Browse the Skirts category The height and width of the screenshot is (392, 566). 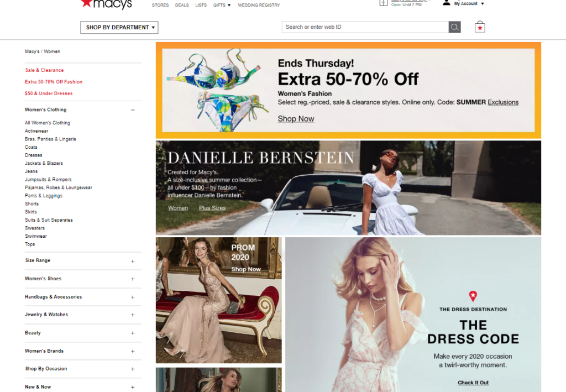coord(31,212)
